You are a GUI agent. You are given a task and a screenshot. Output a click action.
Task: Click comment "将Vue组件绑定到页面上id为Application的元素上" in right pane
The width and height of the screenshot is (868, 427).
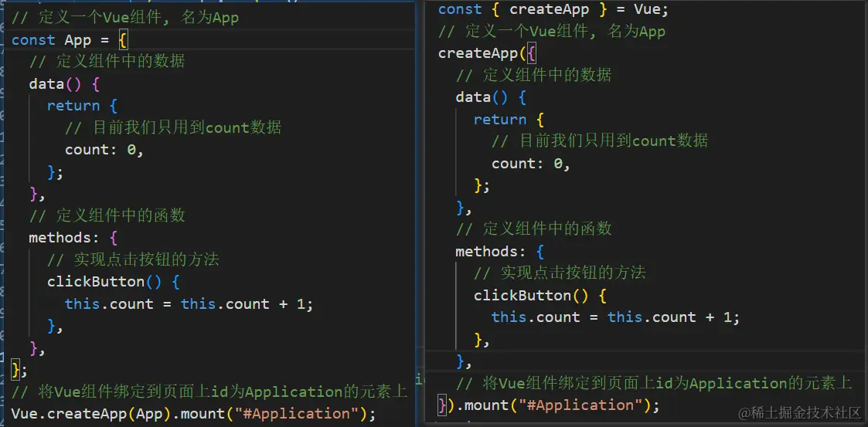654,383
